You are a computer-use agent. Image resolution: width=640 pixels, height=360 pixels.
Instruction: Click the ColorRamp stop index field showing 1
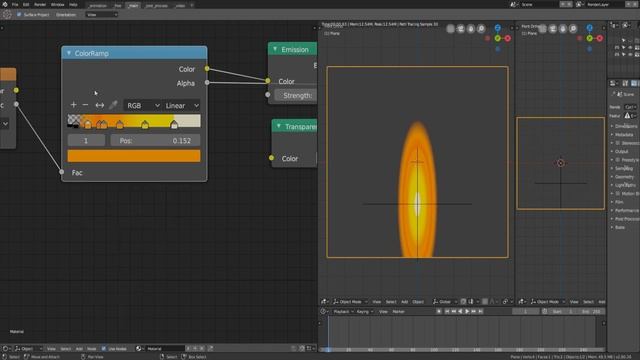coord(86,140)
